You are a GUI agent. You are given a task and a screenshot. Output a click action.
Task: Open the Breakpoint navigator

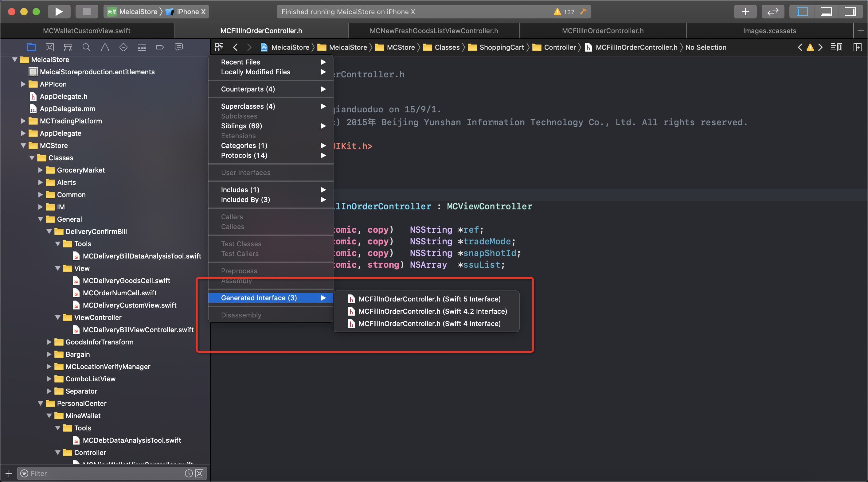coord(160,47)
